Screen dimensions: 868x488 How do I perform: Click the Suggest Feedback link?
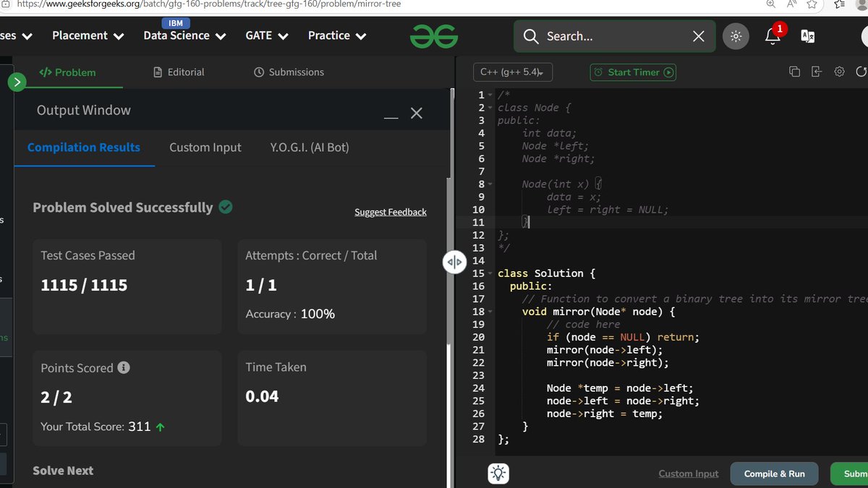(x=391, y=212)
